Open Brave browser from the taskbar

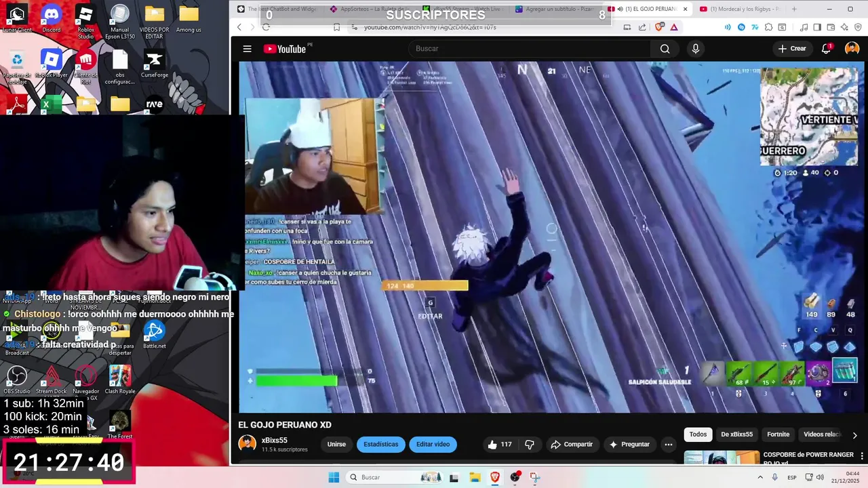[x=495, y=477]
